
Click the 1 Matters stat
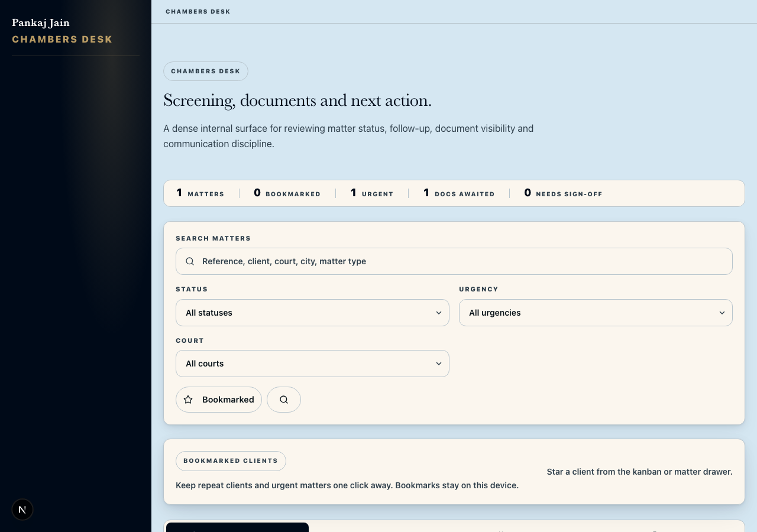click(200, 193)
